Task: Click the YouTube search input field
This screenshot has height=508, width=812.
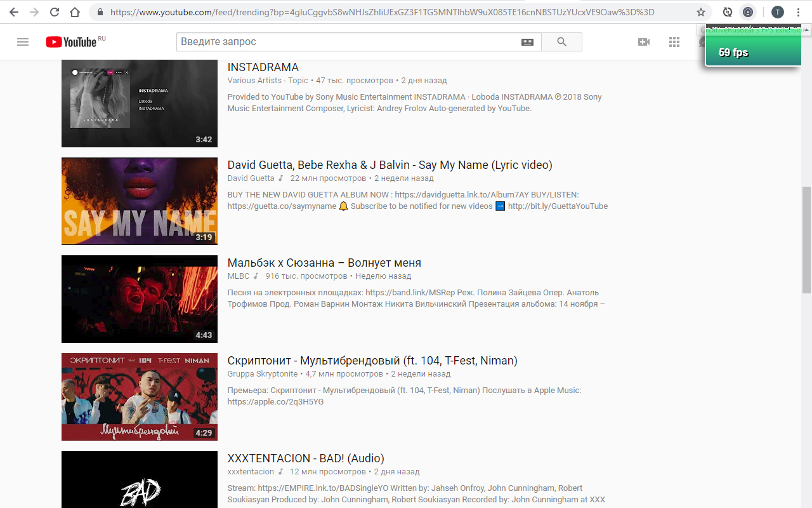Action: pos(348,42)
